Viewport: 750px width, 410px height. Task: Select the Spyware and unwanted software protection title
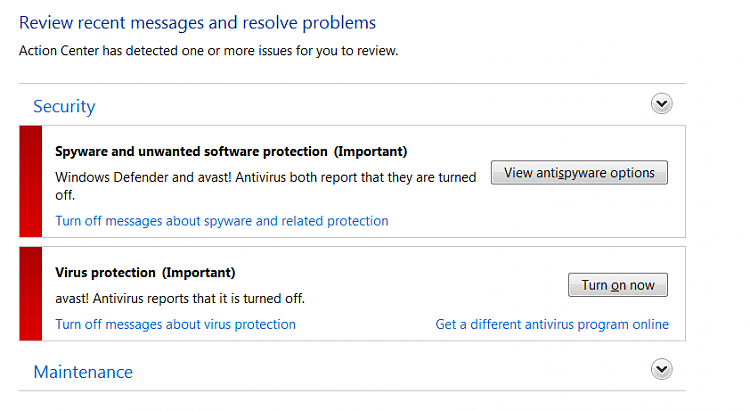pyautogui.click(x=191, y=152)
